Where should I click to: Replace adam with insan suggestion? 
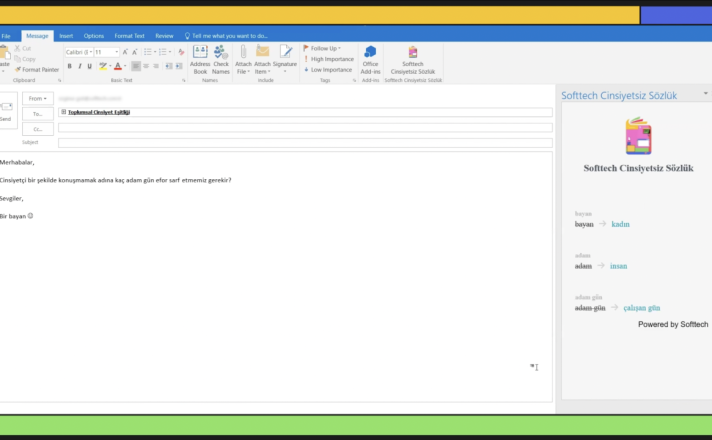click(x=618, y=266)
